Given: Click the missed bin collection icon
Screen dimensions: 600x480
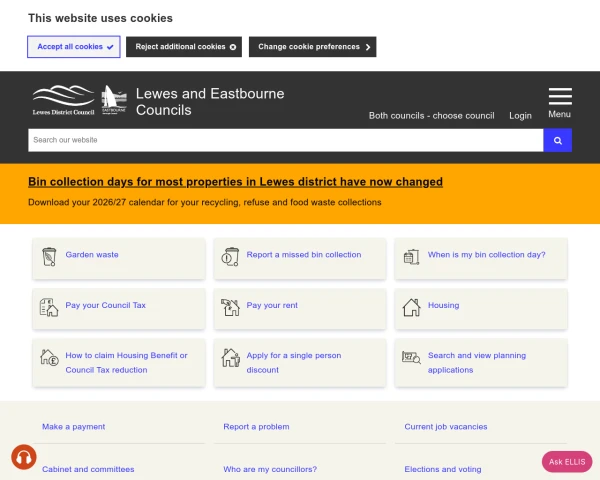Looking at the screenshot, I should click(x=231, y=257).
